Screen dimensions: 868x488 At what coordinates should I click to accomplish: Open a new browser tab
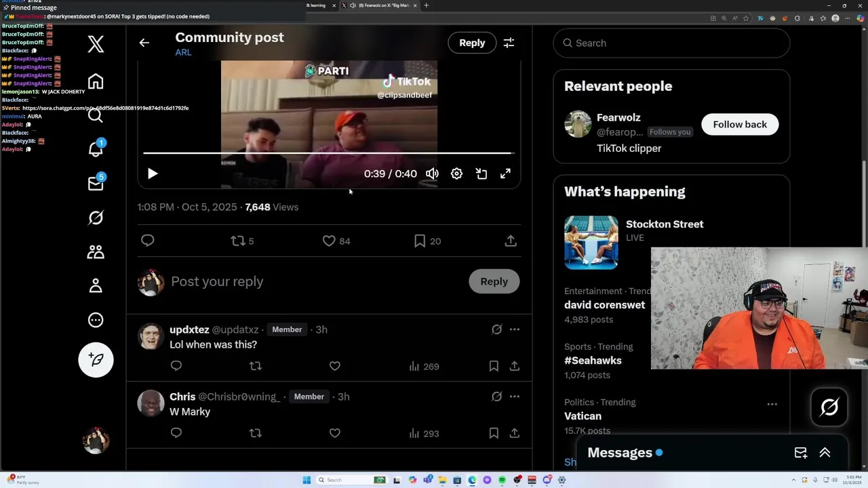[426, 5]
